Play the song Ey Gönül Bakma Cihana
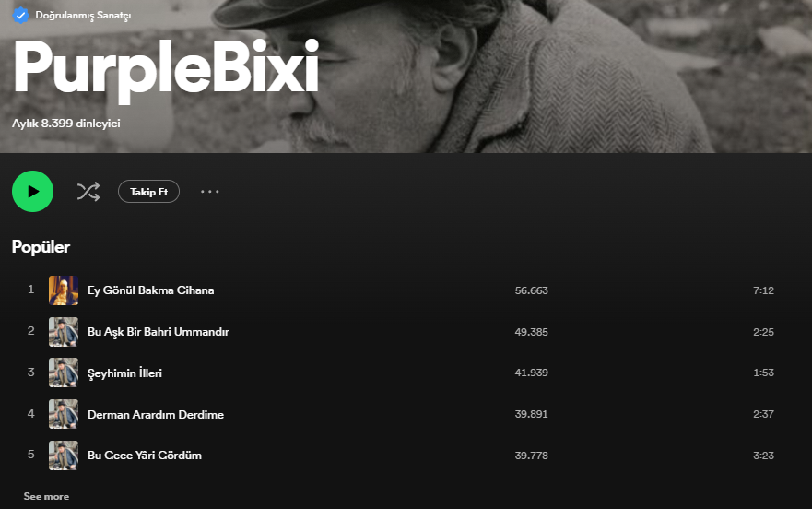Image resolution: width=812 pixels, height=509 pixels. 151,290
